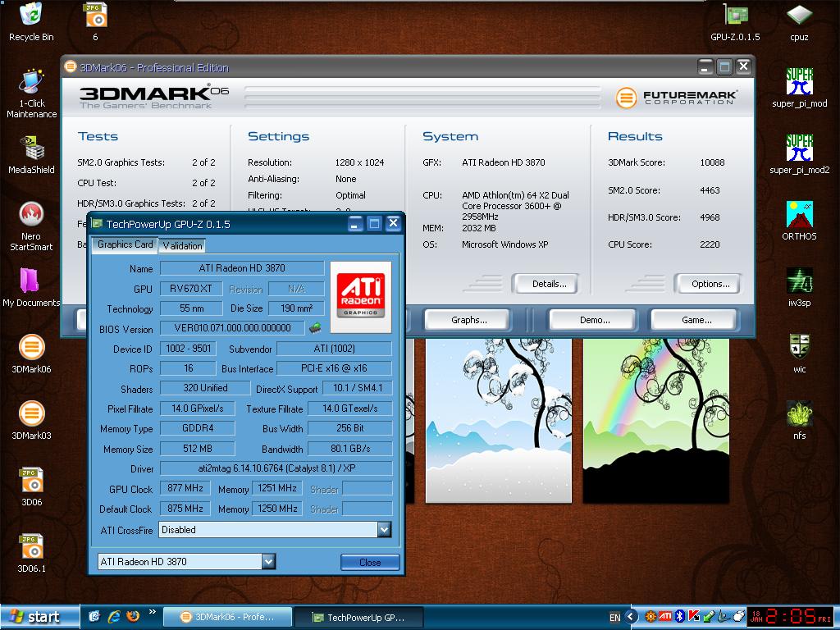Click the Bluetooth tray icon
The height and width of the screenshot is (630, 840).
(680, 617)
